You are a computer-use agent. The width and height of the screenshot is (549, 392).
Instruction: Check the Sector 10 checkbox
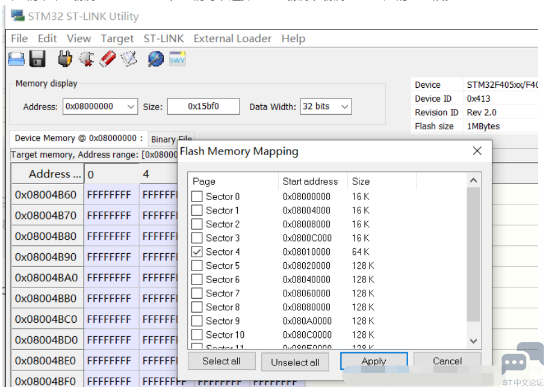point(197,335)
